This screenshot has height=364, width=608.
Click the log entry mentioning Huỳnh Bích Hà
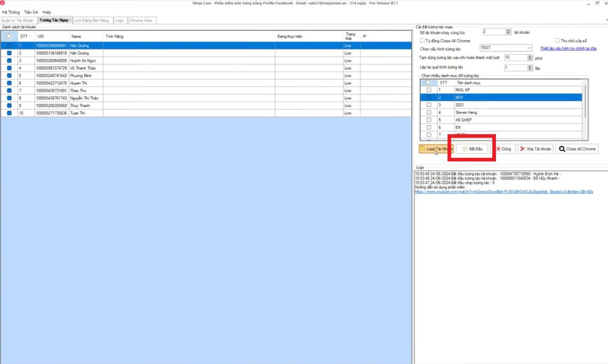(488, 174)
